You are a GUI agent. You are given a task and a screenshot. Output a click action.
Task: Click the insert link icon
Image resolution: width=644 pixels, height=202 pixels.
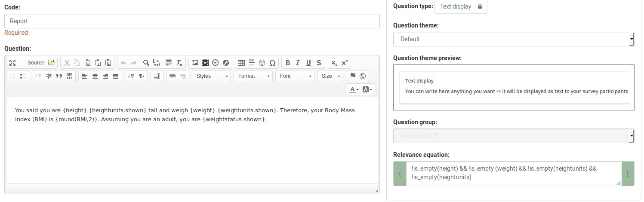point(173,76)
